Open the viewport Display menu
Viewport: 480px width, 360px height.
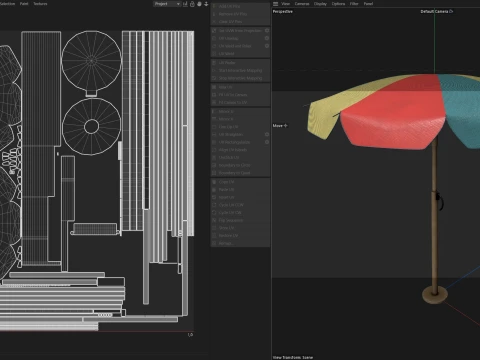tap(320, 4)
